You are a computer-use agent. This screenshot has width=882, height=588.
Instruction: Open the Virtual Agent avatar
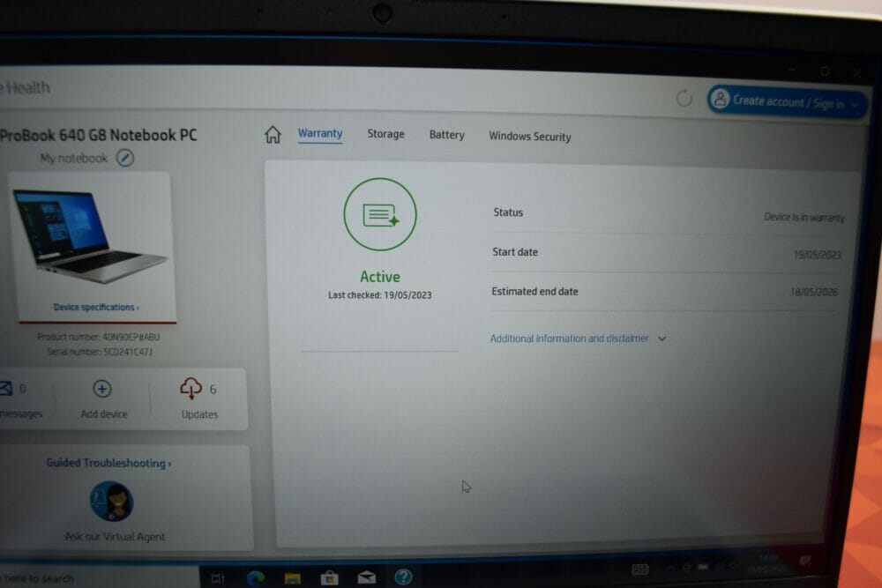click(x=111, y=501)
